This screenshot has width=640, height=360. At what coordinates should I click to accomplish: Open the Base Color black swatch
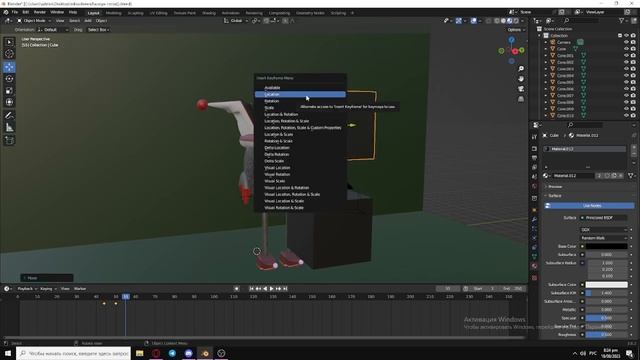point(607,247)
